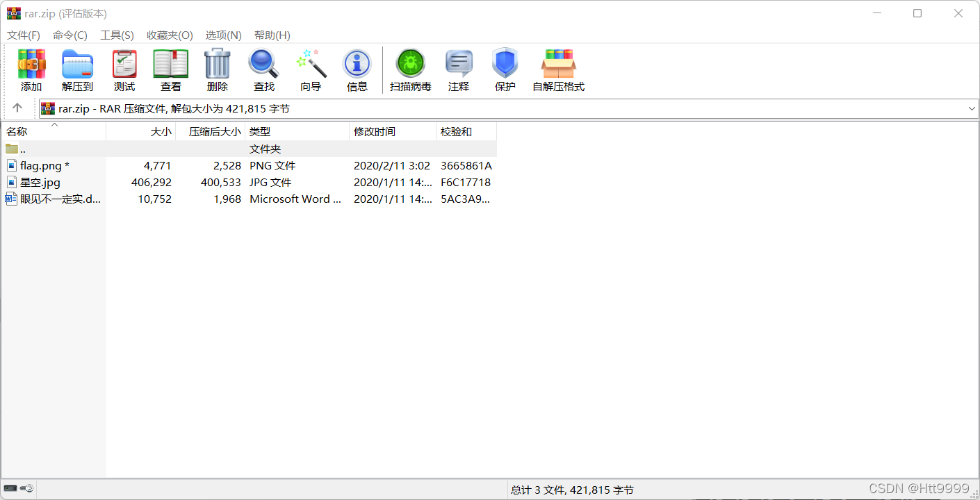Click the WinRAR icon in title bar
The image size is (980, 500).
tap(14, 13)
